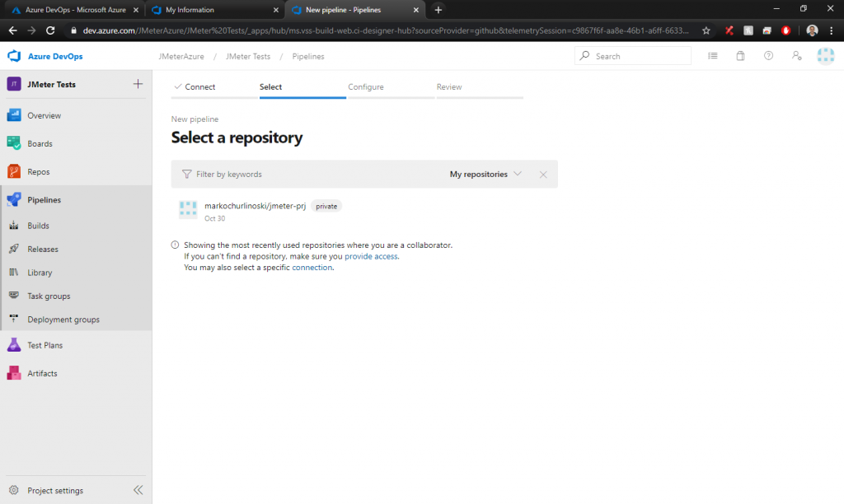844x504 pixels.
Task: Open Deployment groups icon
Action: (14, 319)
